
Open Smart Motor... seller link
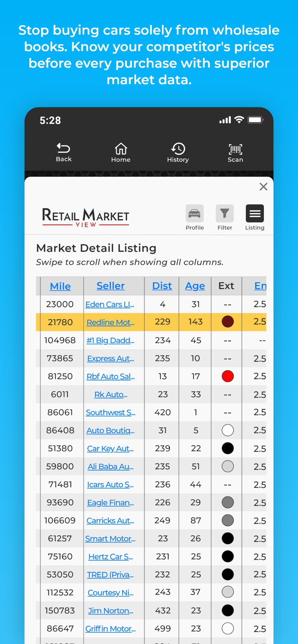(110, 539)
